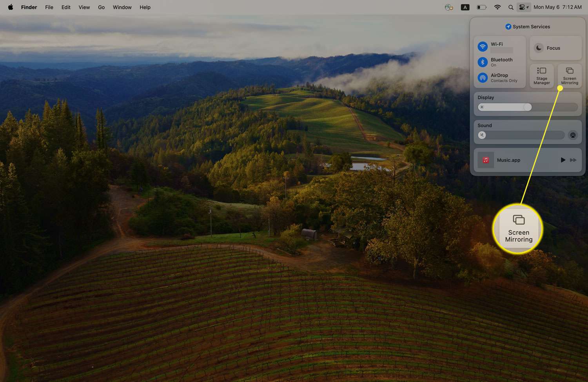Click the Control Center menu bar icon
Screen dimensions: 588x382
pos(523,7)
